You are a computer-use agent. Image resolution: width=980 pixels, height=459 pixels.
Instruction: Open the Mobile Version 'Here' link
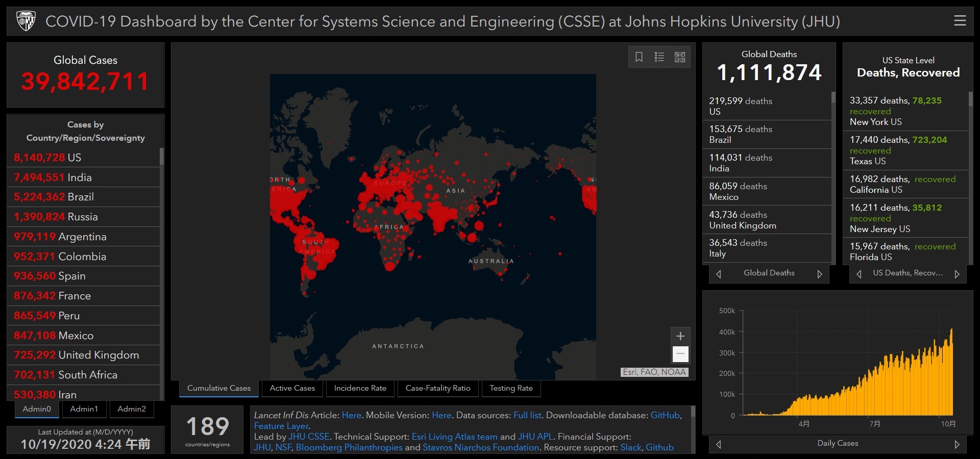pyautogui.click(x=442, y=415)
